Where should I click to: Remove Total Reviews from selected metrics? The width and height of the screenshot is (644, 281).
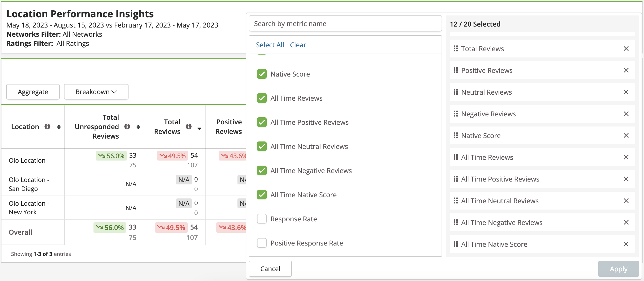pyautogui.click(x=626, y=49)
